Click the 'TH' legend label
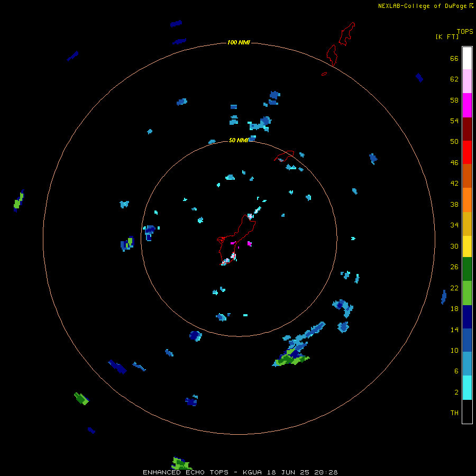 (454, 413)
